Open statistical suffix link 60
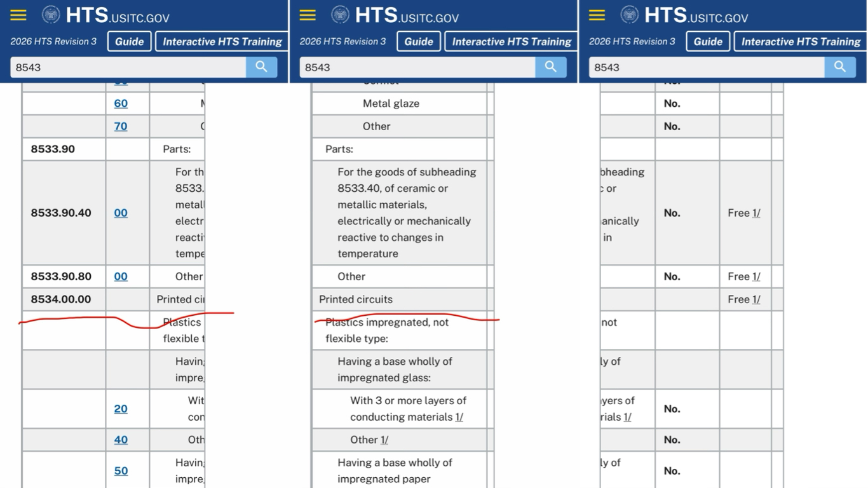Screen dimensions: 868x488 coord(121,104)
